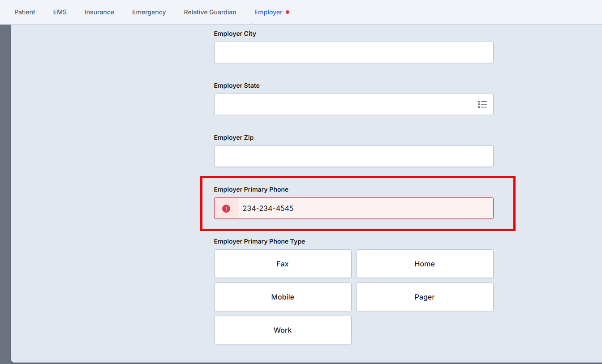Screen dimensions: 602x364
Task: Click the Employer Primary Phone Type label
Action: coord(259,241)
